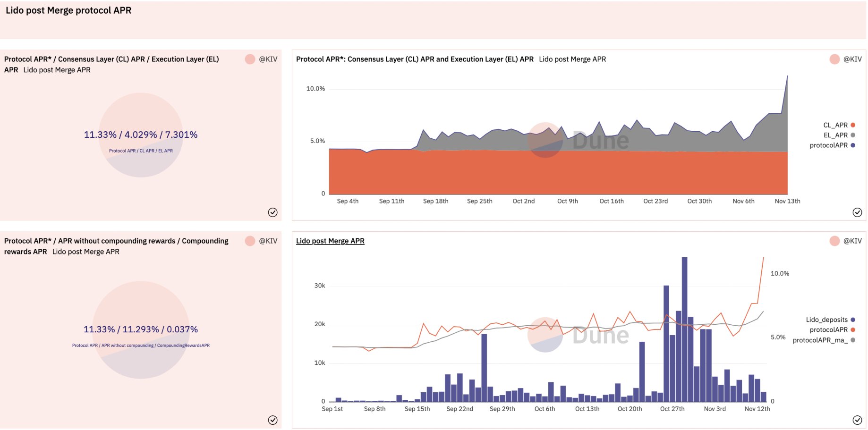Click the checkmark icon on first APR counter panel

click(272, 212)
